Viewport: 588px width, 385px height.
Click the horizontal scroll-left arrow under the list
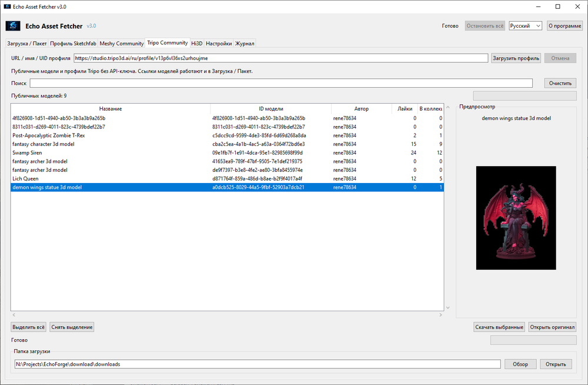pos(14,315)
